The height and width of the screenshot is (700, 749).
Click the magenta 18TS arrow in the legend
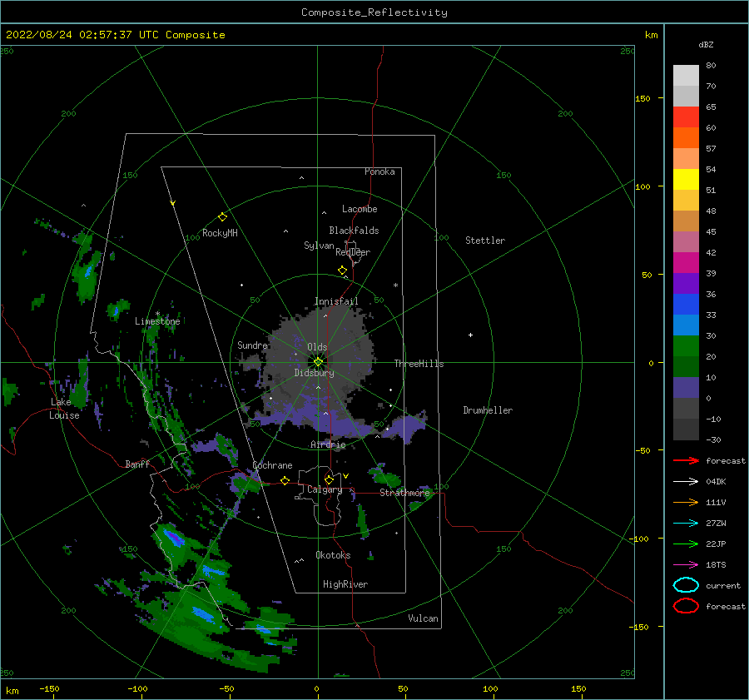point(686,565)
